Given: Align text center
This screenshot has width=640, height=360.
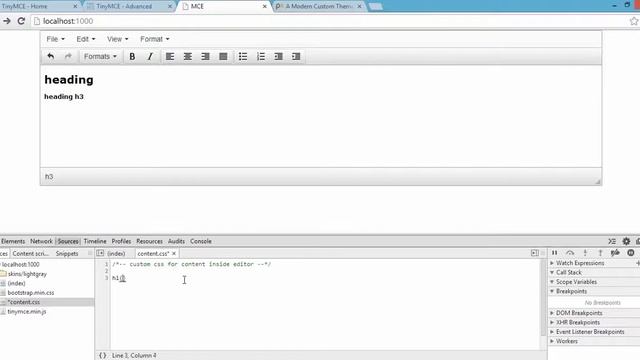Looking at the screenshot, I should point(188,56).
